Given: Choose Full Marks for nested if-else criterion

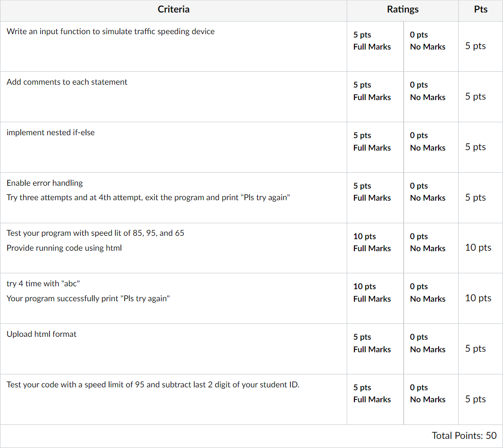Looking at the screenshot, I should point(375,147).
